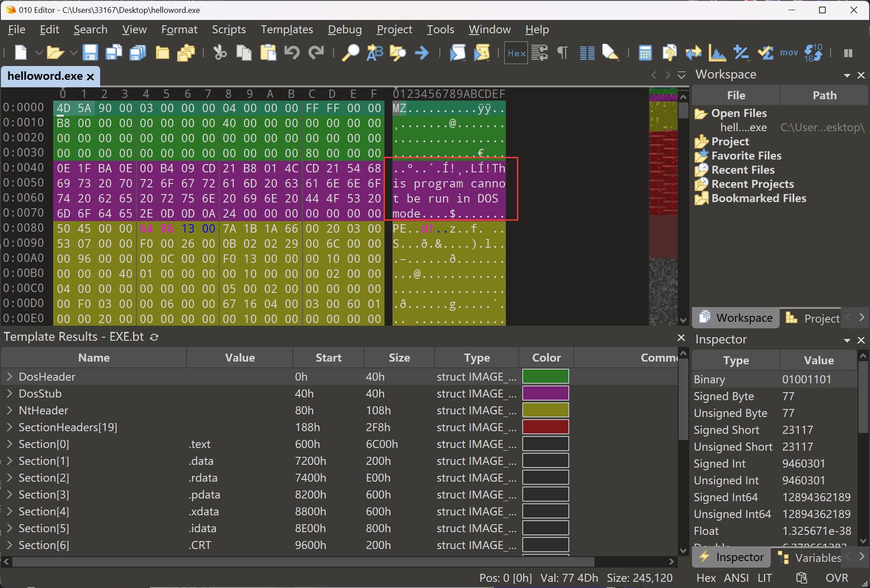Image resolution: width=870 pixels, height=588 pixels.
Task: Toggle the column lines toolbar button
Action: [x=587, y=53]
